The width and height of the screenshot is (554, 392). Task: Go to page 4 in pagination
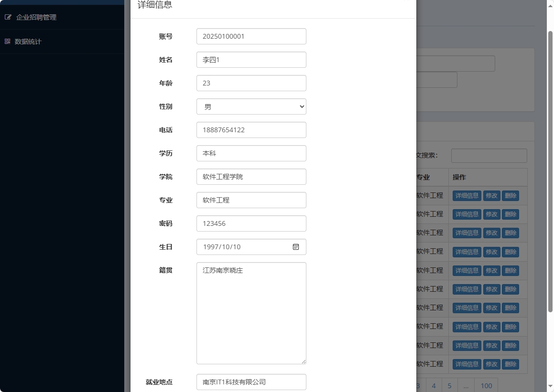click(x=434, y=385)
